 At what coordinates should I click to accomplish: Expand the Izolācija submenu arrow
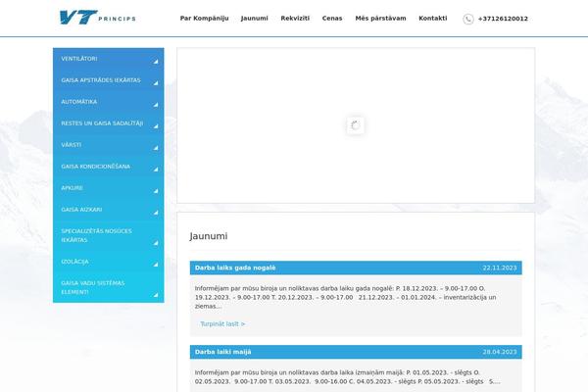point(156,265)
